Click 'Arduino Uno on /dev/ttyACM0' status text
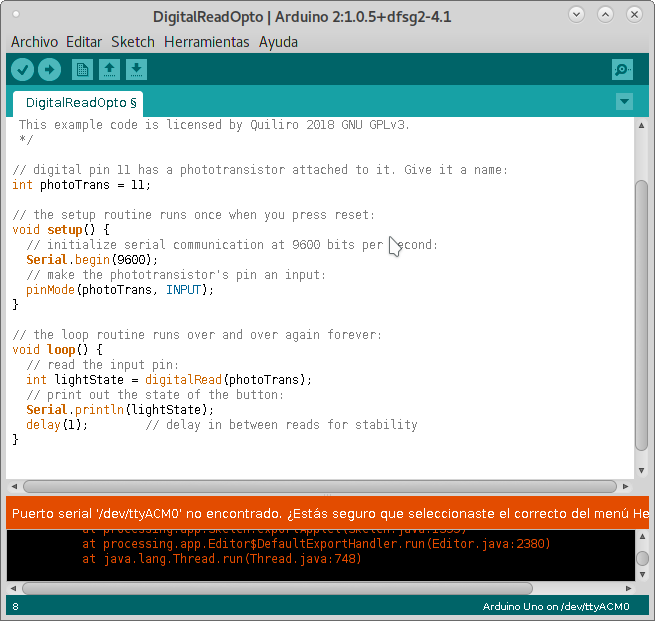This screenshot has height=621, width=655. tap(556, 606)
